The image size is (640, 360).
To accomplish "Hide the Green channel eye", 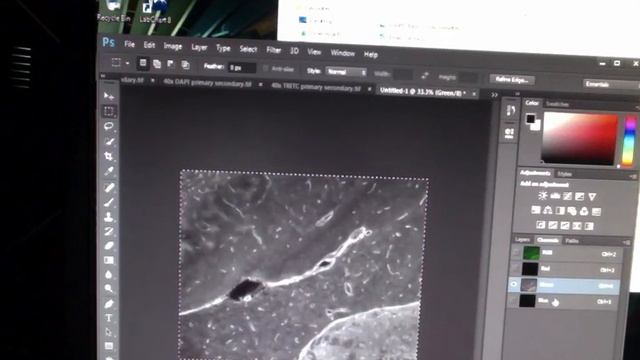I will click(x=513, y=284).
